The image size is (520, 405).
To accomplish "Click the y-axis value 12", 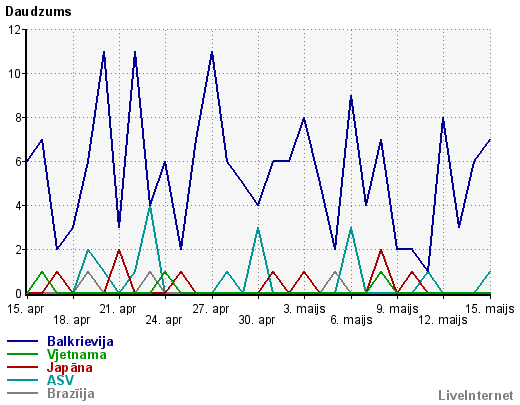I will (x=15, y=30).
